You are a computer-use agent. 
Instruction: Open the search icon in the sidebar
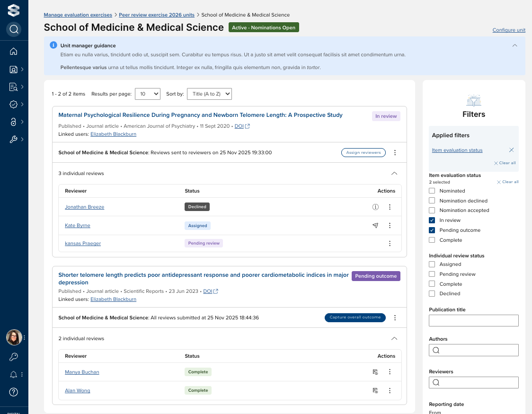14,29
